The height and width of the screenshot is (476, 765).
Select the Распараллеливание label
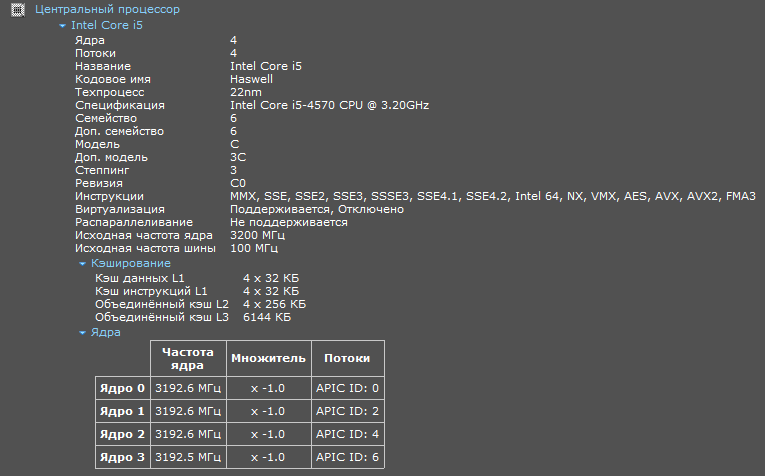tap(134, 222)
